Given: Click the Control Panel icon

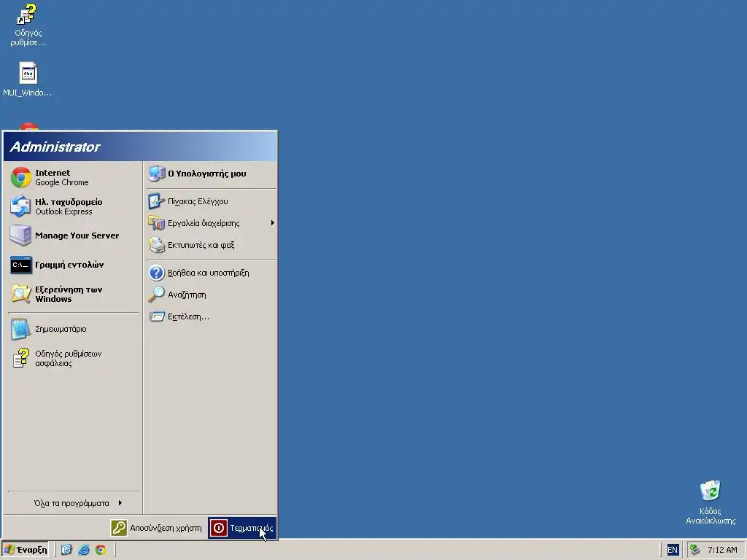Looking at the screenshot, I should 156,201.
